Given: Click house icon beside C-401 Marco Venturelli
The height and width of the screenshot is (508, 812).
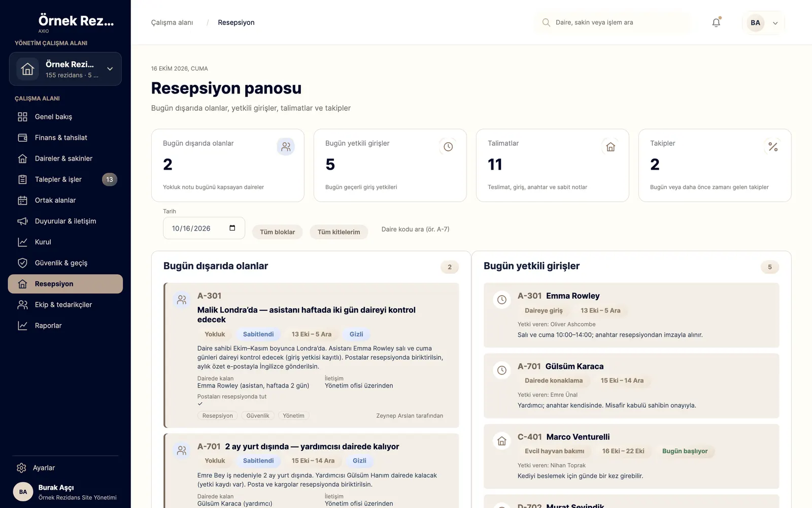Looking at the screenshot, I should pyautogui.click(x=502, y=441).
